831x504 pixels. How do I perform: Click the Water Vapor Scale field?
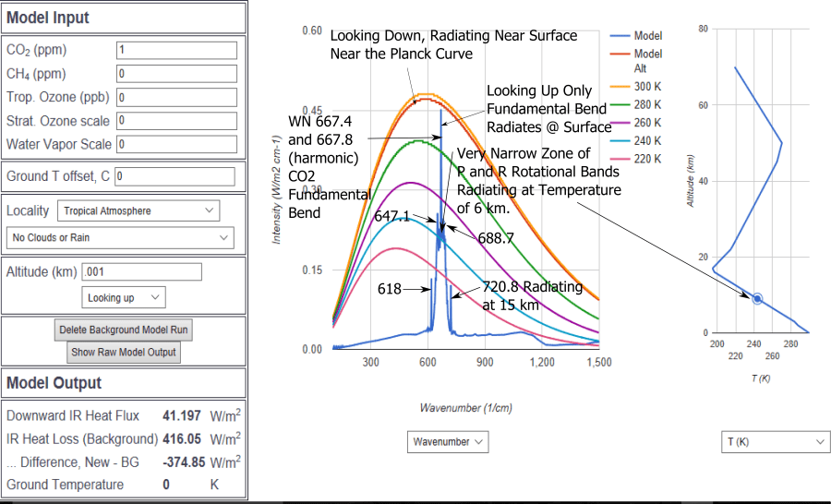(x=176, y=144)
